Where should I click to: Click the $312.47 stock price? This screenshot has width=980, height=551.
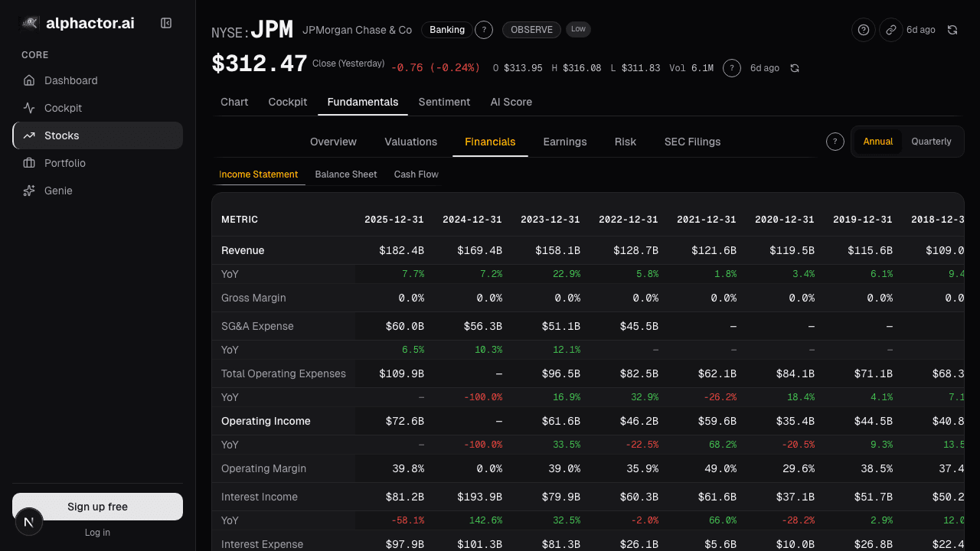point(260,64)
